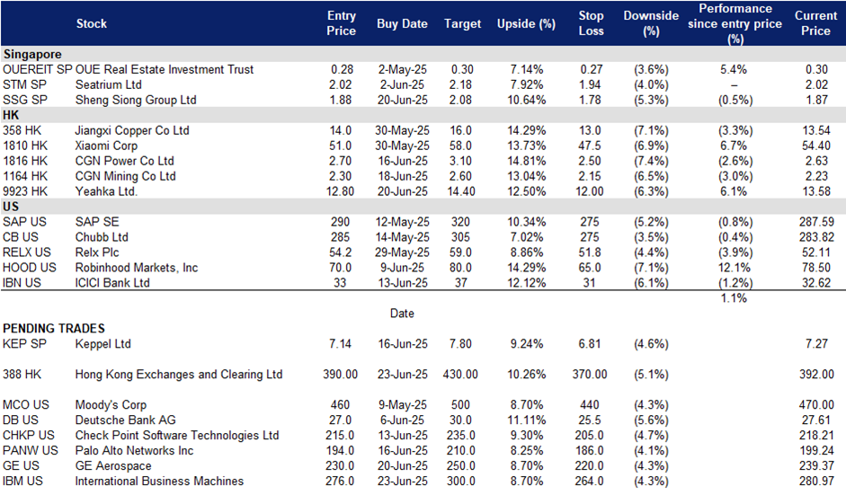Click the 'Buy Date' column header
This screenshot has width=846, height=504.
pyautogui.click(x=402, y=23)
